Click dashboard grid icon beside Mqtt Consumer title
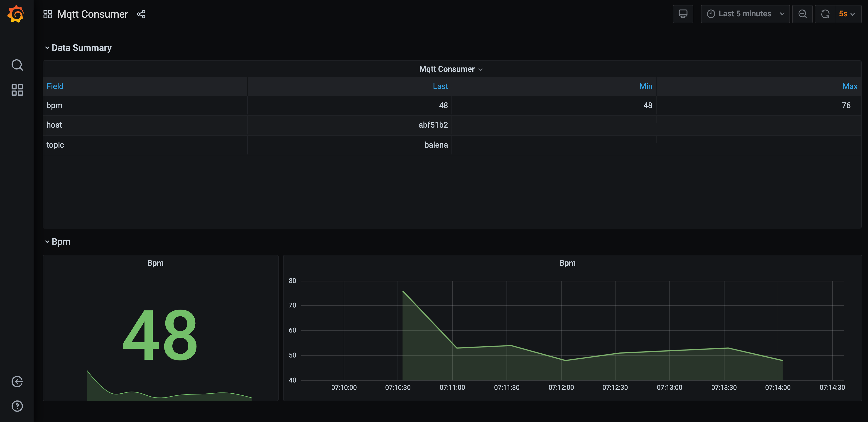The image size is (868, 422). pos(48,14)
